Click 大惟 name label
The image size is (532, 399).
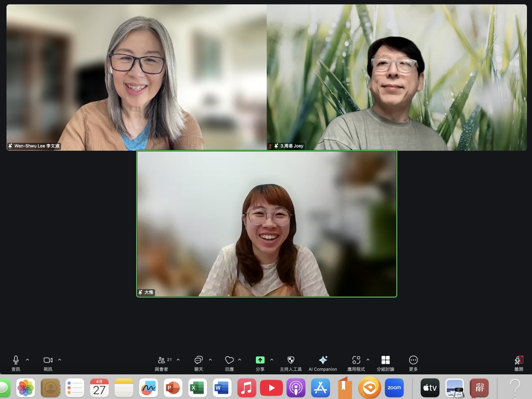(149, 292)
